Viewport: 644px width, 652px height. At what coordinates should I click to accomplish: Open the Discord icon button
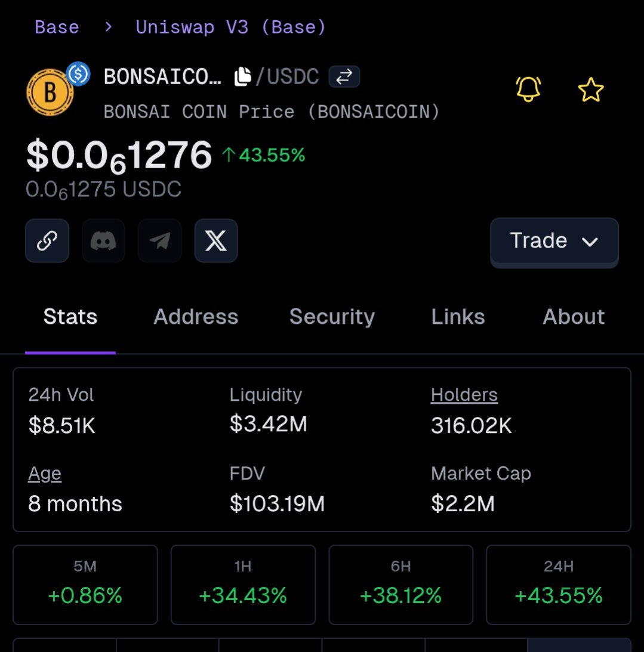pyautogui.click(x=103, y=241)
